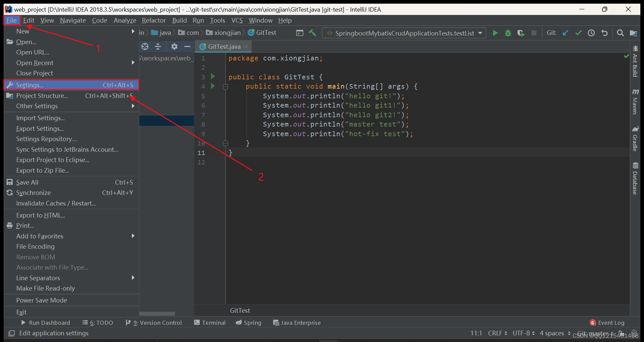Open the Refactor menu
Viewport: 644px width, 342px height.
tap(154, 20)
